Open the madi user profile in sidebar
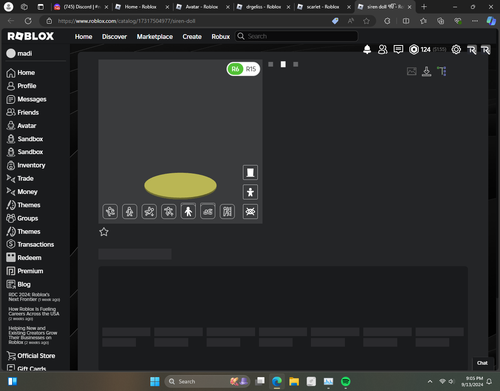The image size is (500, 391). click(x=19, y=53)
